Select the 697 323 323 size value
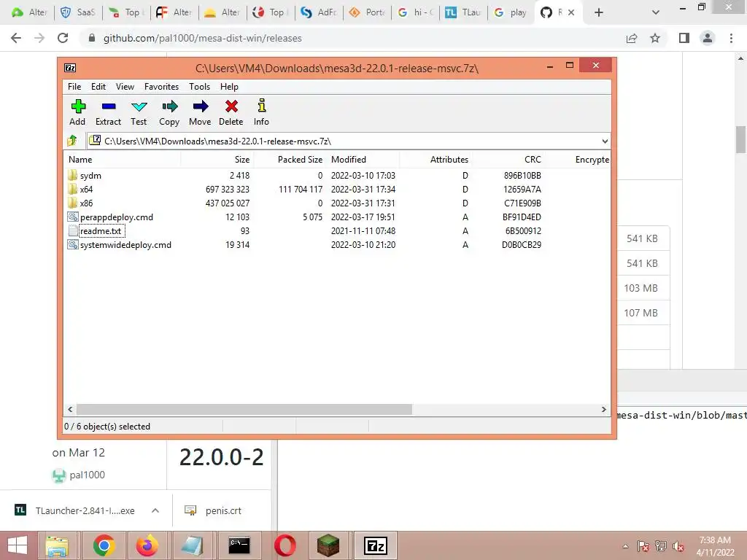747x560 pixels. (228, 189)
